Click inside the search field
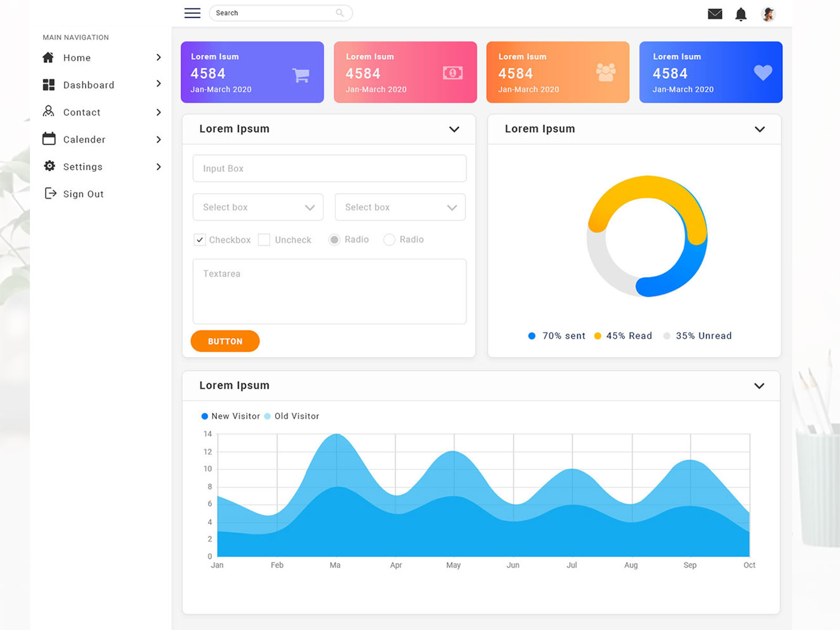Screen dimensions: 840x630 [273, 13]
